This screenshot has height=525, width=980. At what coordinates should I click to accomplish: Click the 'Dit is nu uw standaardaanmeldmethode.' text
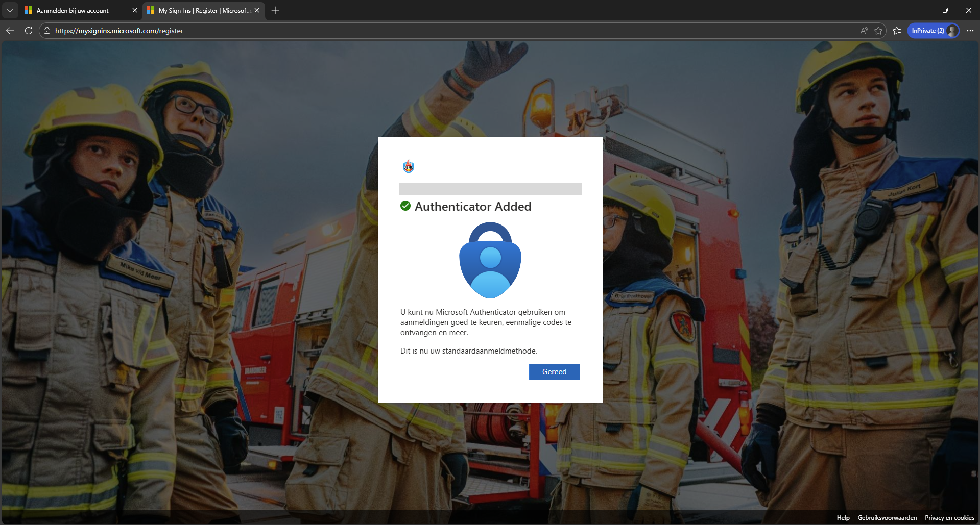pos(469,351)
